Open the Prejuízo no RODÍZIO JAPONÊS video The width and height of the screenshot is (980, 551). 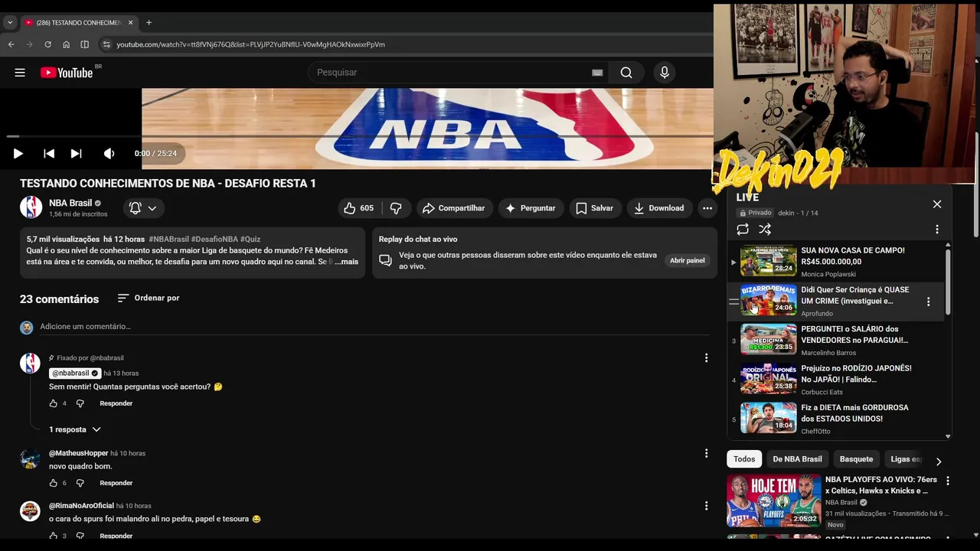836,380
